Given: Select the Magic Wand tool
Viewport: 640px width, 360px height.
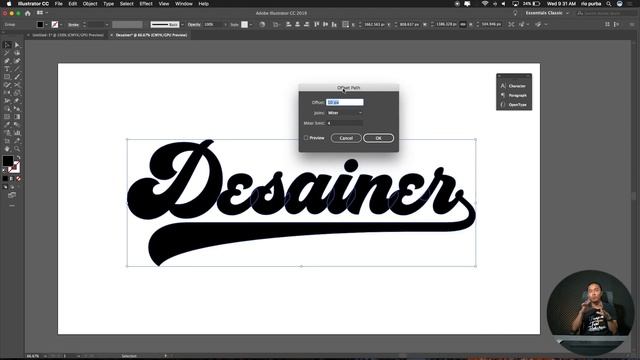Looking at the screenshot, I should (x=7, y=53).
